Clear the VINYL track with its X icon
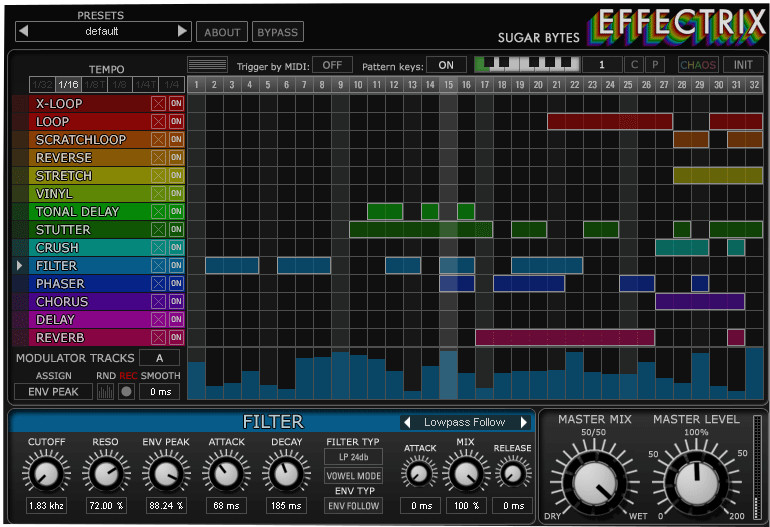Viewport: 770px width, 527px height. click(158, 194)
